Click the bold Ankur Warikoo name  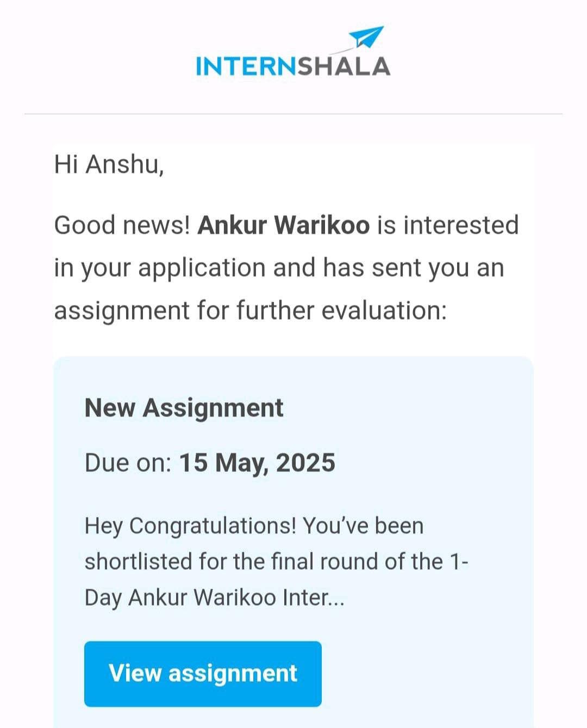[283, 225]
